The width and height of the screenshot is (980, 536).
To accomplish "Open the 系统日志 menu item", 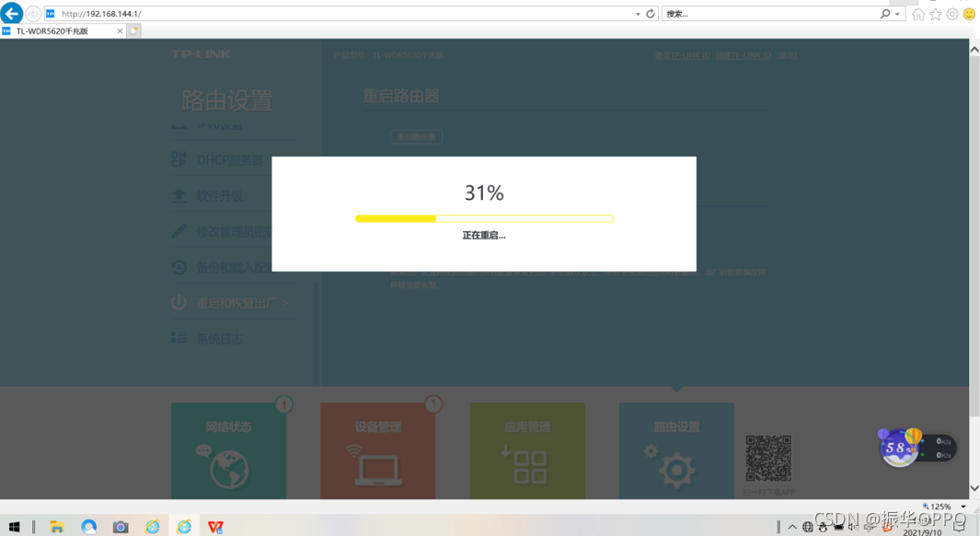I will 207,339.
